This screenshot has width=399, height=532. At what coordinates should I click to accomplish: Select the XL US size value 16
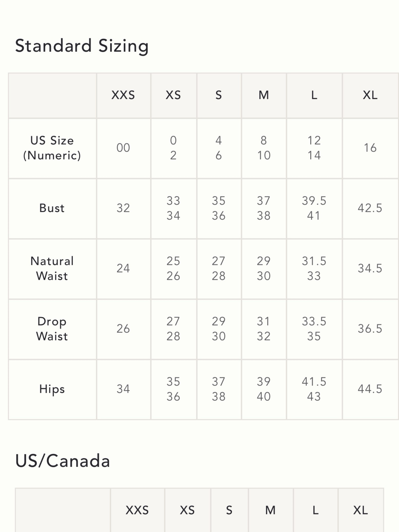[370, 148]
